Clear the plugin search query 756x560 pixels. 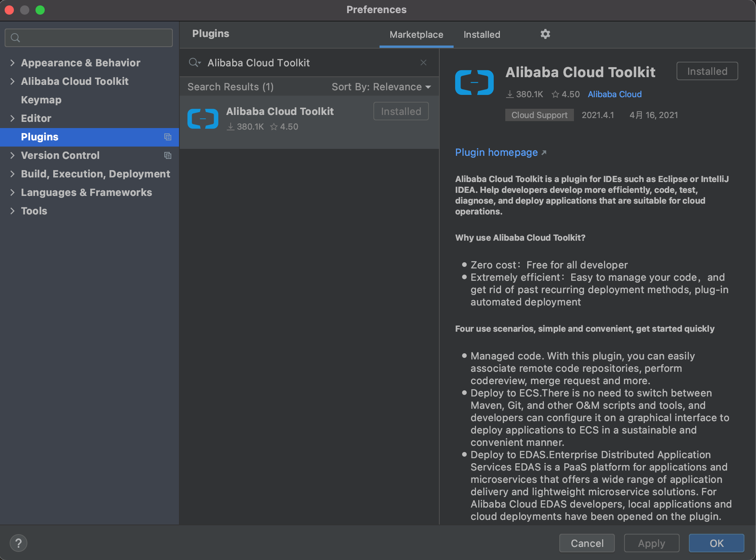click(x=423, y=62)
